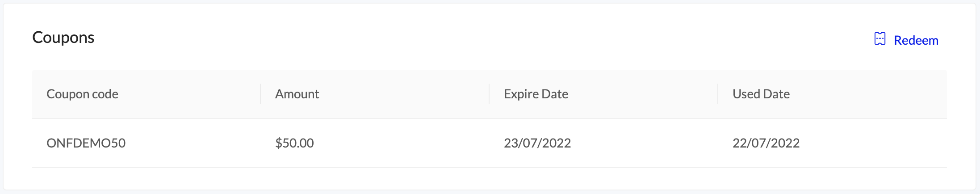This screenshot has width=980, height=194.
Task: Click the 22/07/2022 used date cell
Action: 766,143
